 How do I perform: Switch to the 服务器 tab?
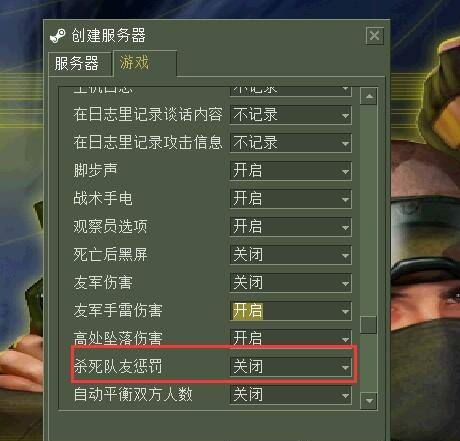click(x=79, y=64)
